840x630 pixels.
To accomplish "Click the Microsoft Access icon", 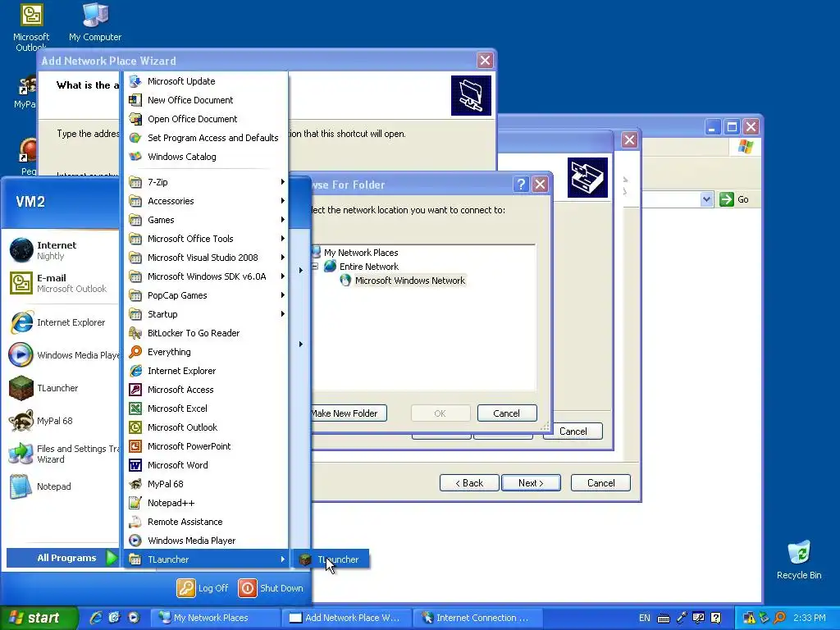I will click(x=135, y=390).
